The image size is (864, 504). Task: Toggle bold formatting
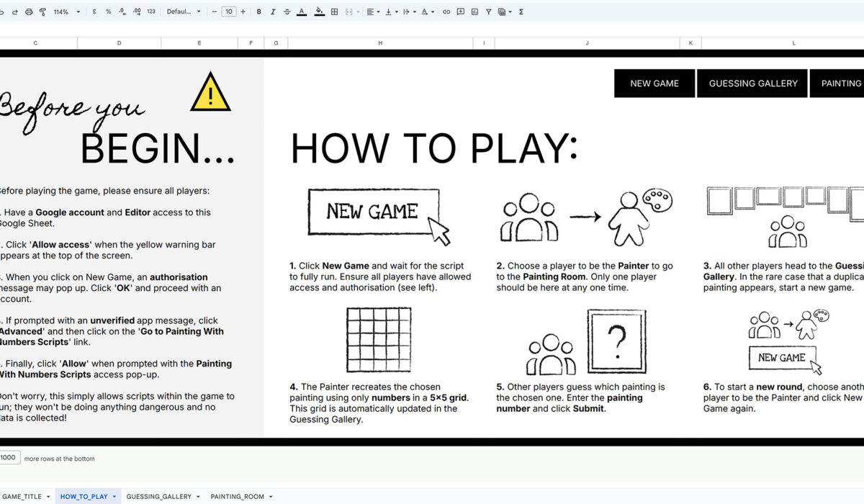[x=258, y=12]
